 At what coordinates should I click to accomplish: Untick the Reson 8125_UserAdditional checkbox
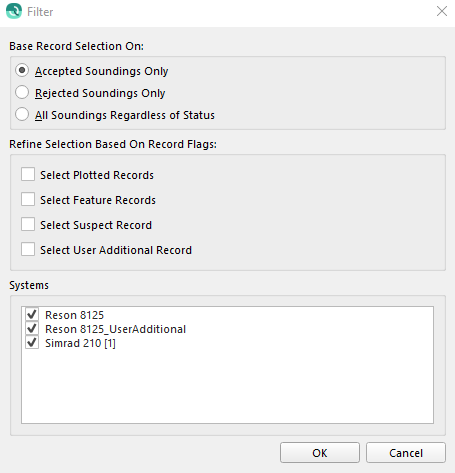click(32, 328)
